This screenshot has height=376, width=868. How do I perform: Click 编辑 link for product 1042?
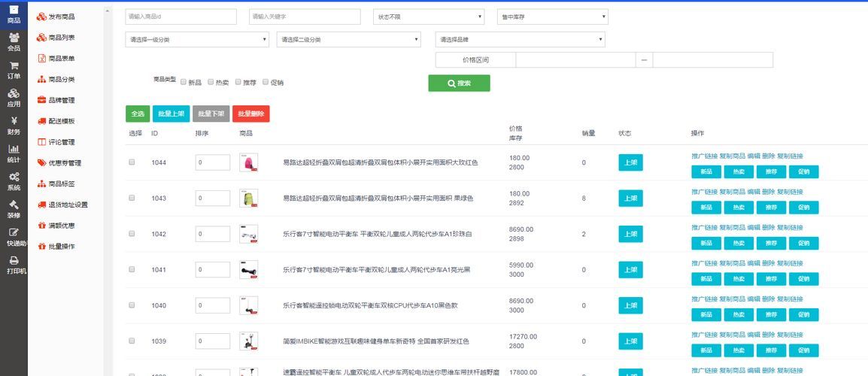(x=754, y=228)
